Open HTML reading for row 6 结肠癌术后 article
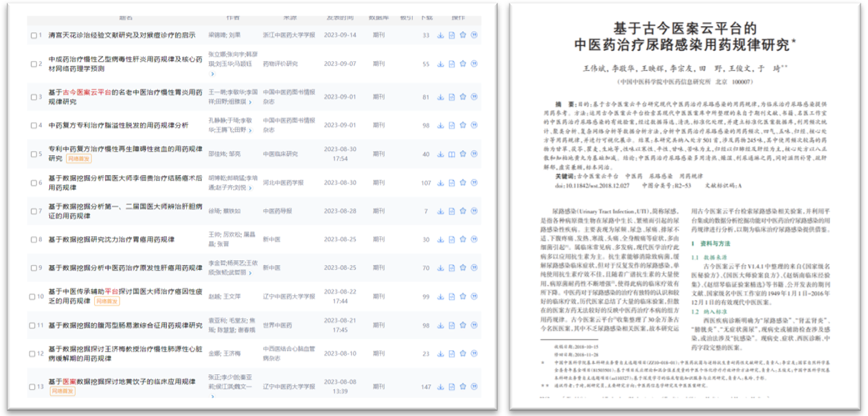Screen dimensions: 868x416 point(452,183)
